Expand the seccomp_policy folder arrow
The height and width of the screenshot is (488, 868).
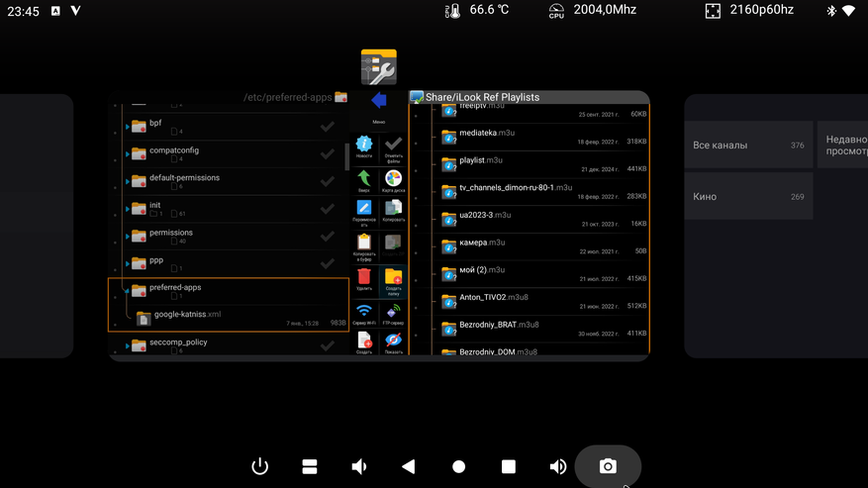(x=128, y=346)
